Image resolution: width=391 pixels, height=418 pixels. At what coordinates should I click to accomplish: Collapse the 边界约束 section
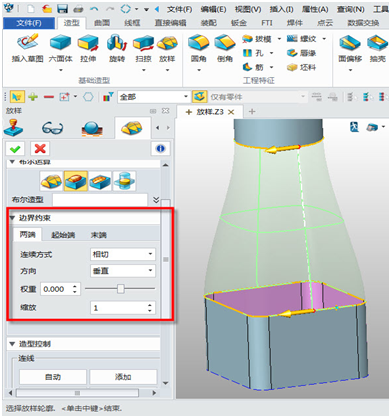(13, 218)
